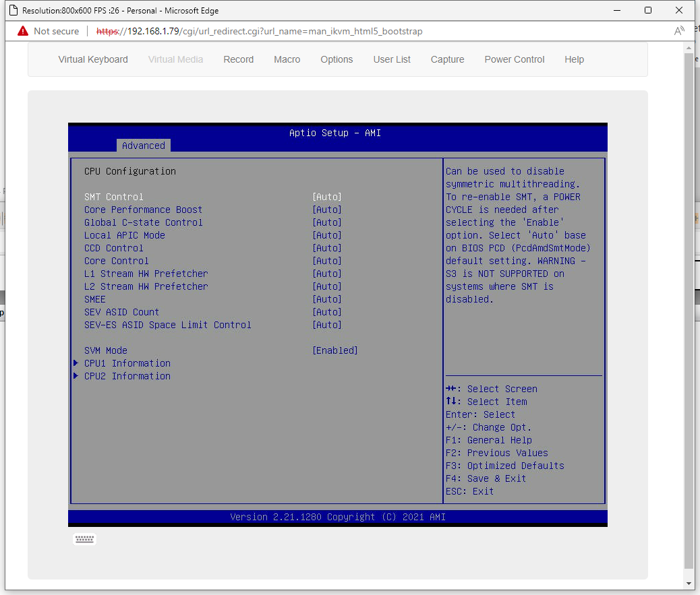Click 'F1: General Help' help text

488,440
